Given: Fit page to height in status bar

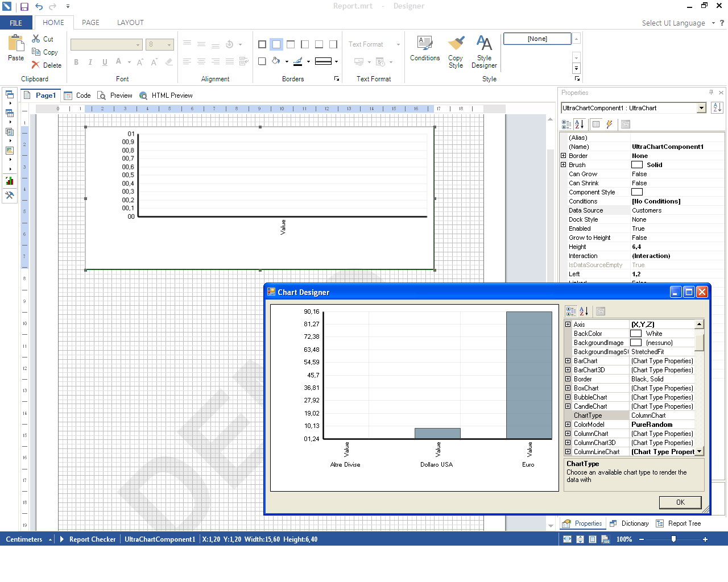Looking at the screenshot, I should tap(580, 539).
